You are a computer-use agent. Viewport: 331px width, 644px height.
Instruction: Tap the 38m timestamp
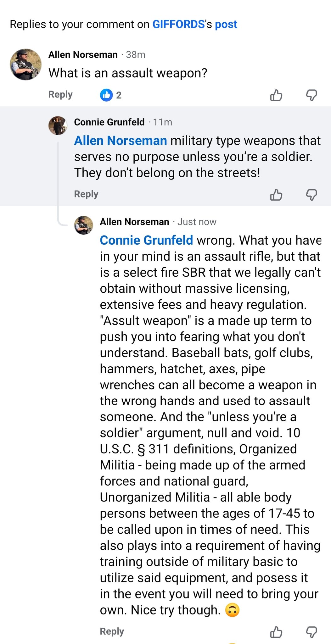click(136, 55)
